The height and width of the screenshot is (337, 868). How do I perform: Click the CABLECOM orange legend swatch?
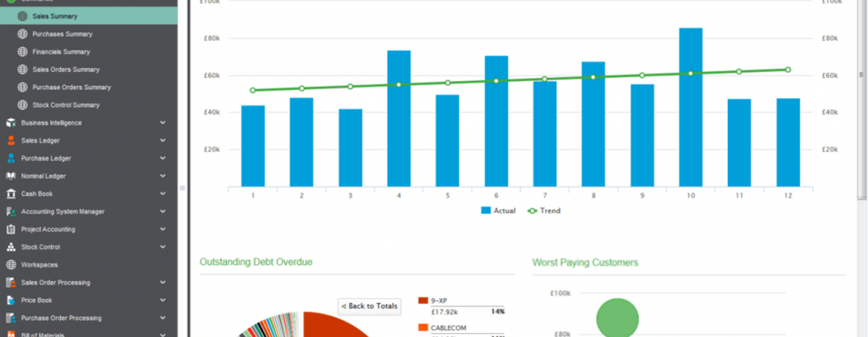point(423,327)
